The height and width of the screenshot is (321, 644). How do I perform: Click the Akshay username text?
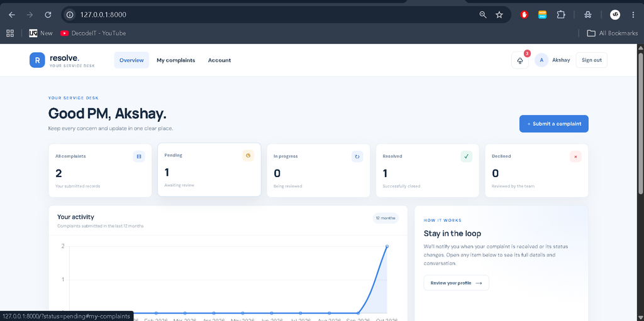tap(561, 60)
